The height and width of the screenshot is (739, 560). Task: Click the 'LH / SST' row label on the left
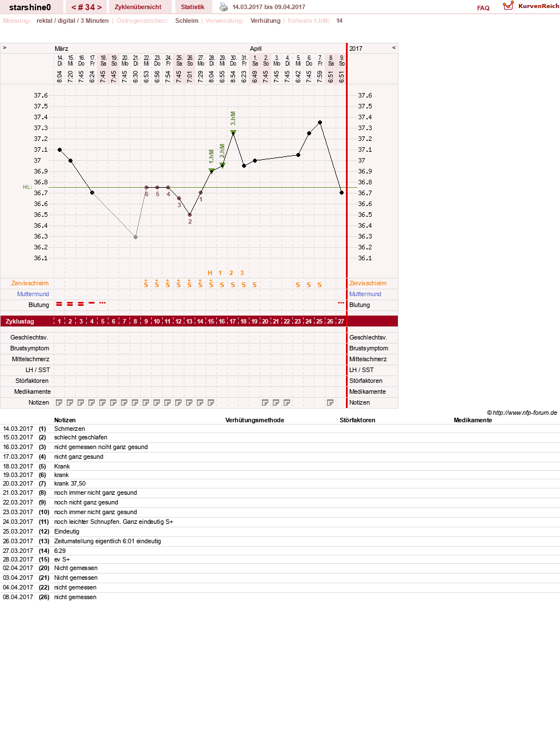click(x=38, y=370)
